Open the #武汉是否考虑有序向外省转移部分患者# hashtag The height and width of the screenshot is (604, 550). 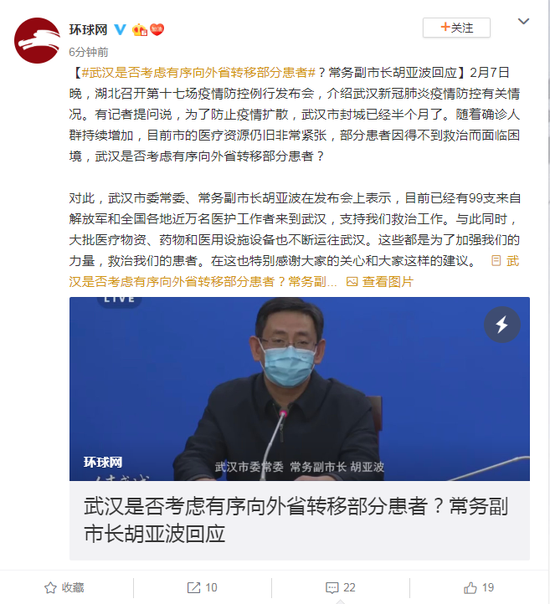click(199, 72)
